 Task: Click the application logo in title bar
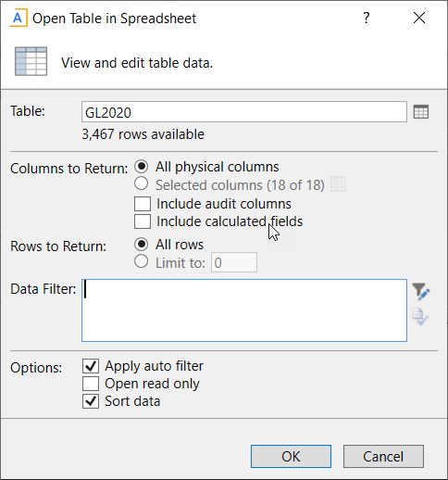(19, 18)
